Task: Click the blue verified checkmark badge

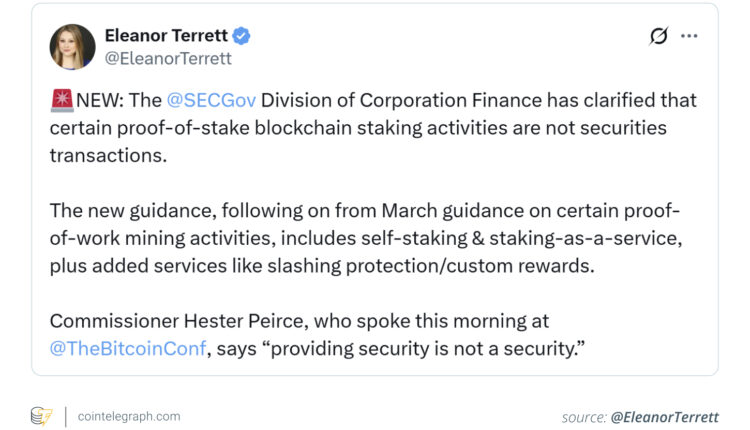Action: [241, 36]
